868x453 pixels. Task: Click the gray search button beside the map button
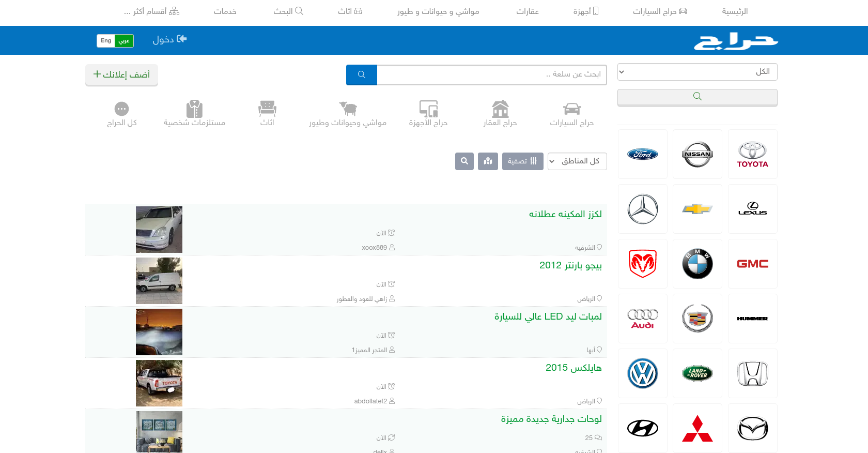tap(464, 161)
